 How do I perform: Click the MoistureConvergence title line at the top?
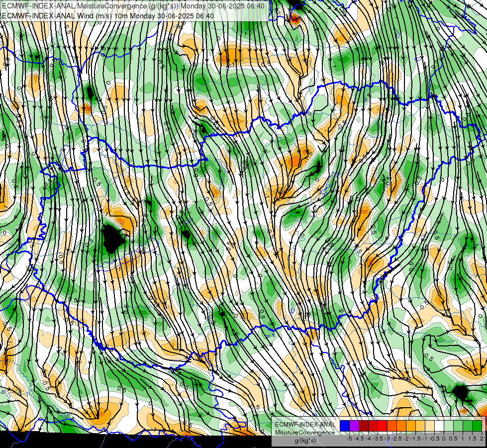click(133, 6)
